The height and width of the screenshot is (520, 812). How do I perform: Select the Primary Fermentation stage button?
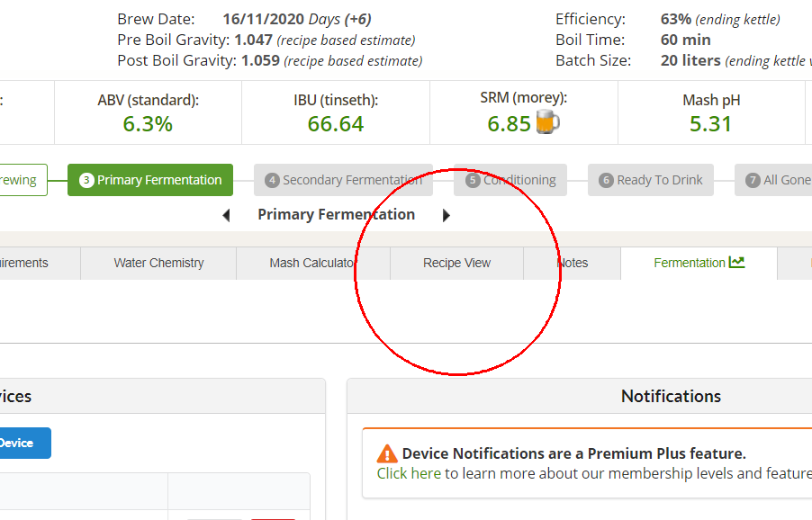(x=150, y=180)
